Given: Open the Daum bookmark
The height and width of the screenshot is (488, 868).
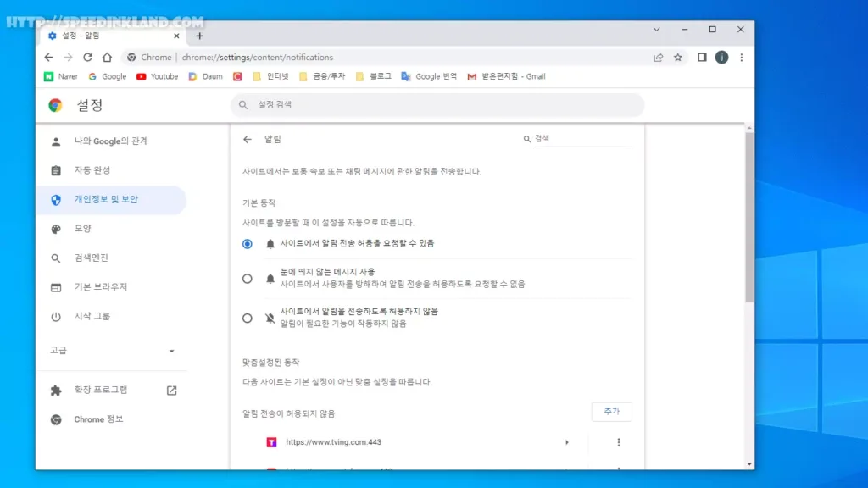Looking at the screenshot, I should (205, 76).
